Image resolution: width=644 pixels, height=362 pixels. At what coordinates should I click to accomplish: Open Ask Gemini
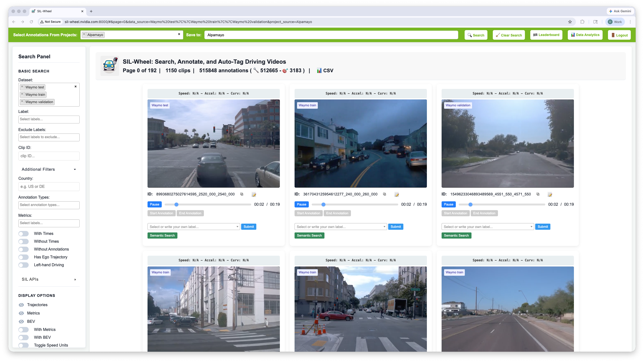[620, 11]
